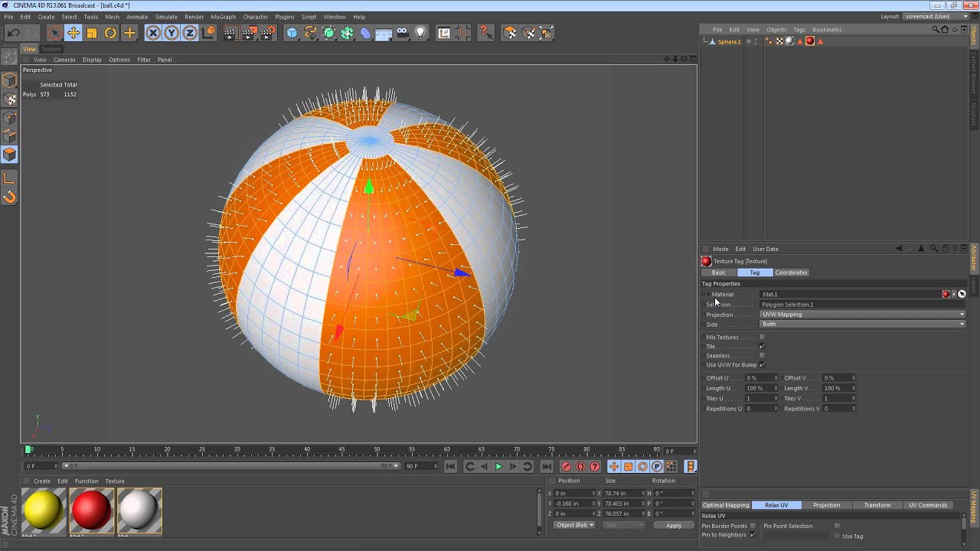The width and height of the screenshot is (980, 551).
Task: Click the blue deformer icon
Action: [366, 33]
